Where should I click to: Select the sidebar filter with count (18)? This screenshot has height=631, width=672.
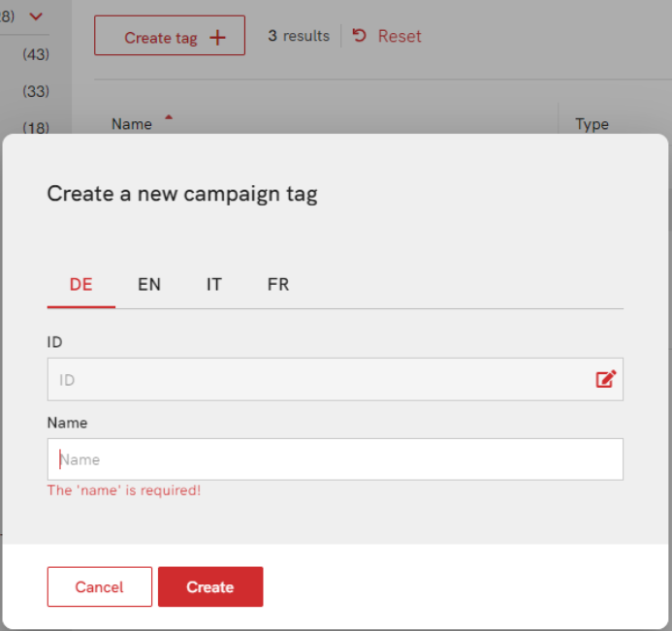(36, 128)
